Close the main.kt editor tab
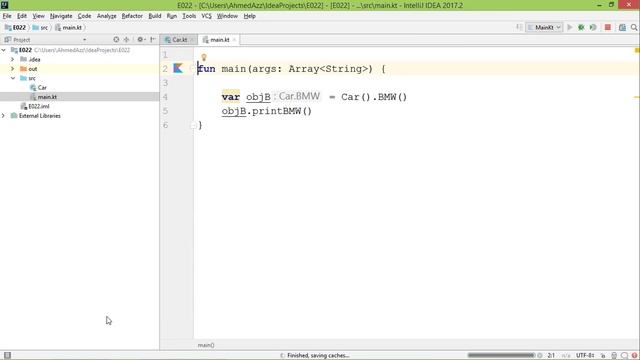Image resolution: width=640 pixels, height=360 pixels. [x=234, y=40]
